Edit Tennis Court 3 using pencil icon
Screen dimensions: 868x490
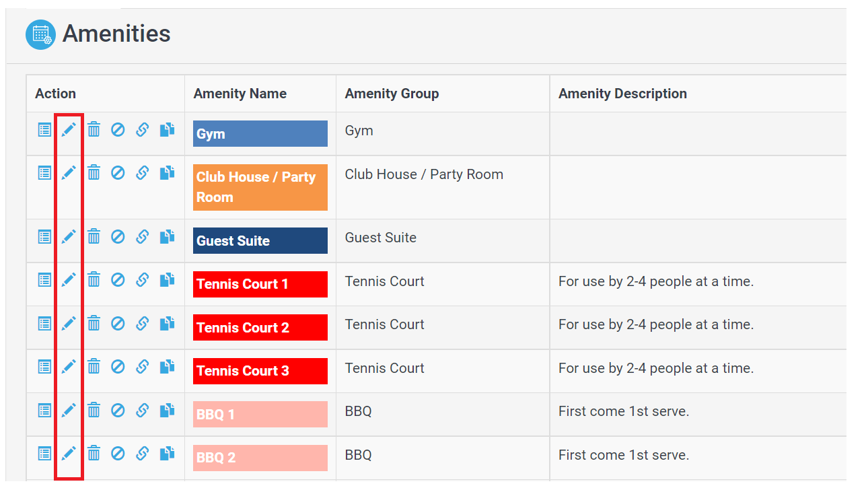tap(69, 367)
